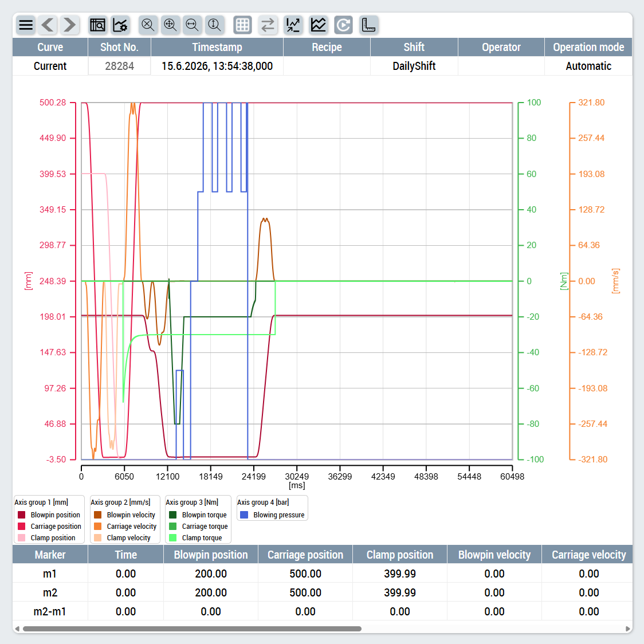The width and height of the screenshot is (644, 644).
Task: Click the Curve column header
Action: click(x=50, y=47)
